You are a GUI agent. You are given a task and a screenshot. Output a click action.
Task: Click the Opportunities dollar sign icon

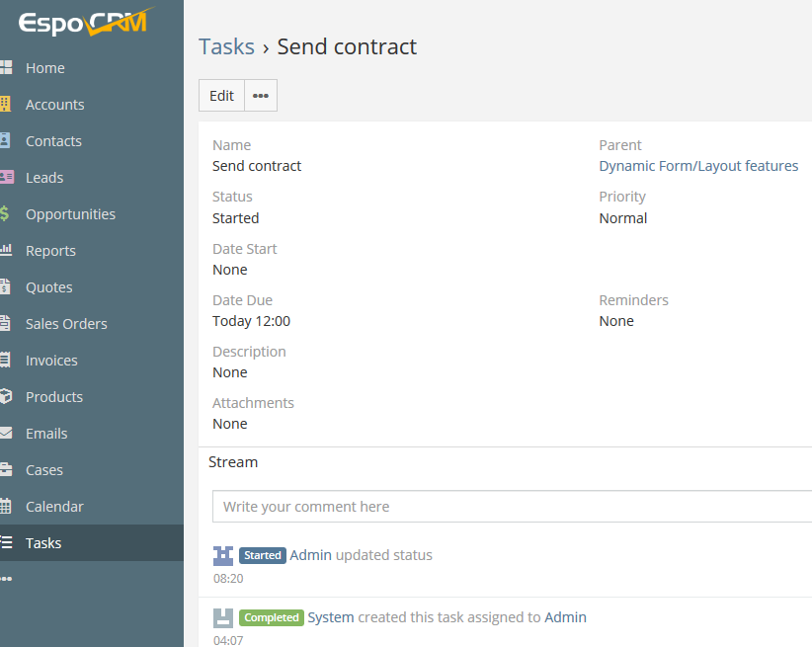click(x=6, y=214)
